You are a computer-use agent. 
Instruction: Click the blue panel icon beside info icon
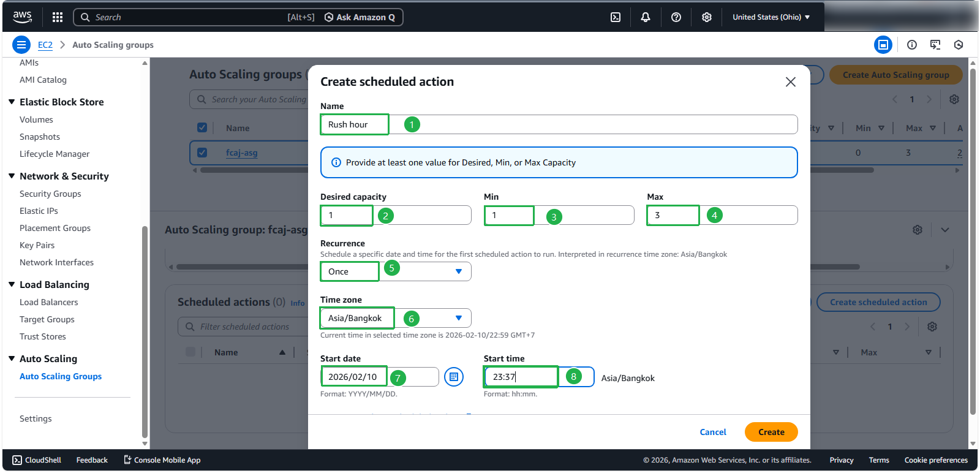click(x=883, y=45)
